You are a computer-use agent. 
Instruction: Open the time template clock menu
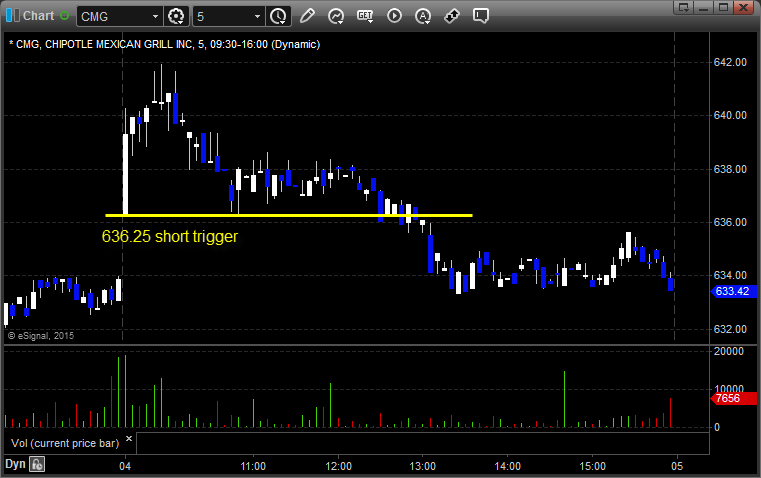[279, 16]
